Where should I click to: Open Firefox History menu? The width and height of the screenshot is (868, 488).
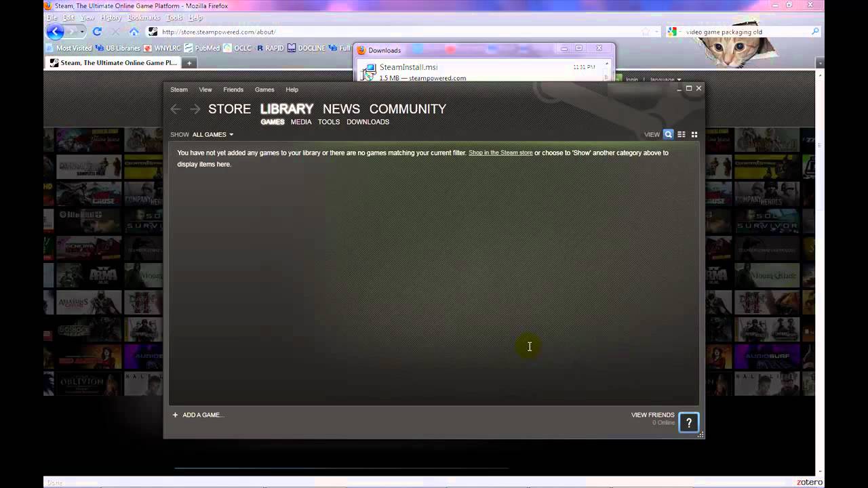click(x=111, y=18)
